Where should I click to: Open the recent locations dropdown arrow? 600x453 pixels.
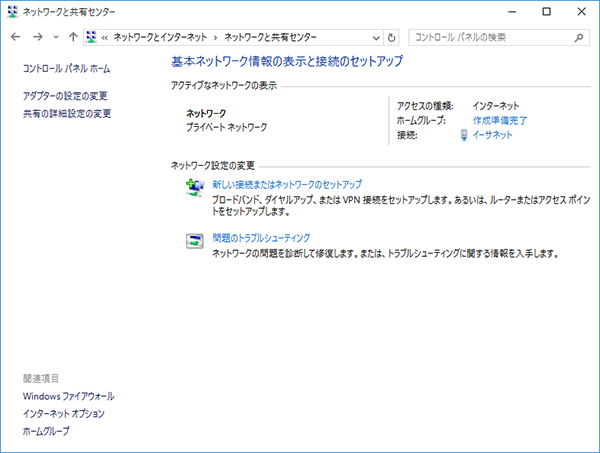coord(55,37)
